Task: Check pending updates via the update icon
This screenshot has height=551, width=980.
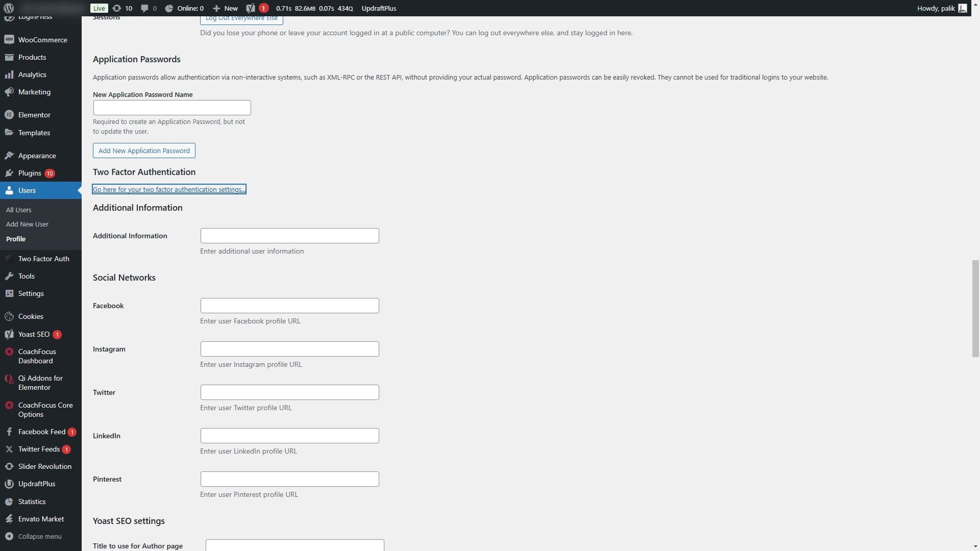Action: click(x=121, y=8)
